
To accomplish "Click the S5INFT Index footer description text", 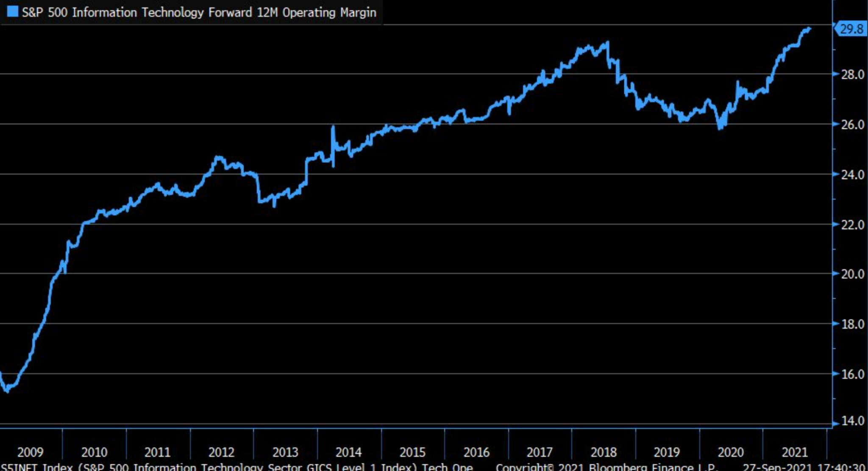I will point(237,467).
